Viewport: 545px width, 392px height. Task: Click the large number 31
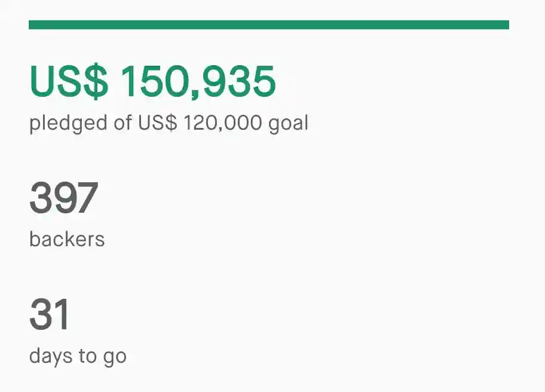[x=50, y=315]
